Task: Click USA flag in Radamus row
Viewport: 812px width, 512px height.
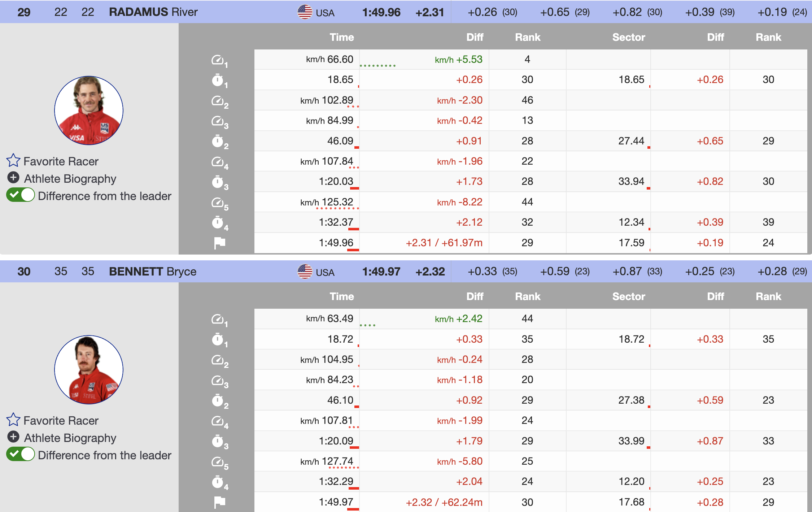Action: tap(305, 12)
